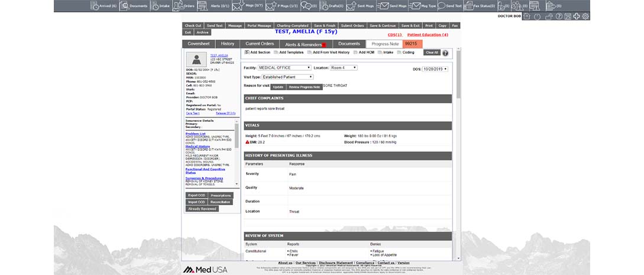Switch to the Coversheet tab
This screenshot has height=275, width=644.
coord(199,44)
